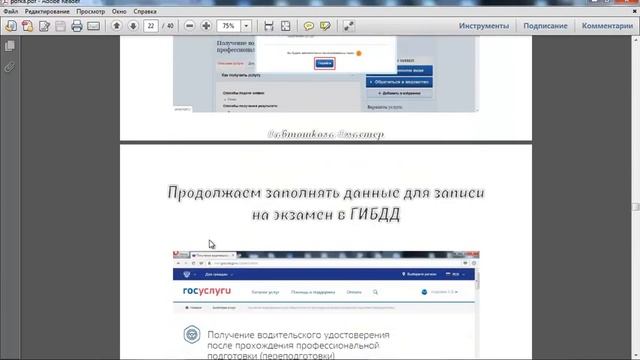
Task: Click the госуслуги logo in the PDF
Action: pos(207,291)
